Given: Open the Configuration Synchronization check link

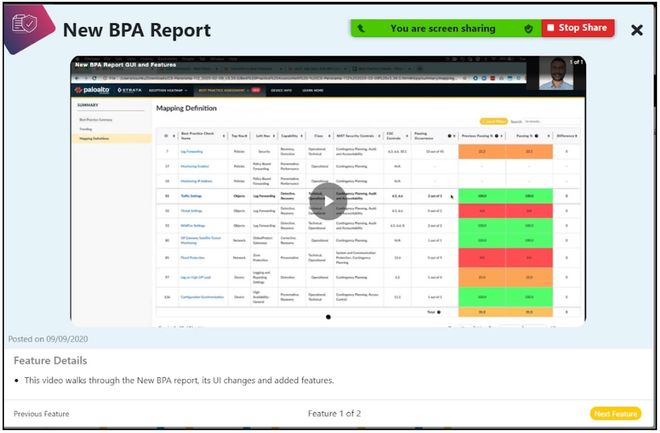Looking at the screenshot, I should [202, 297].
